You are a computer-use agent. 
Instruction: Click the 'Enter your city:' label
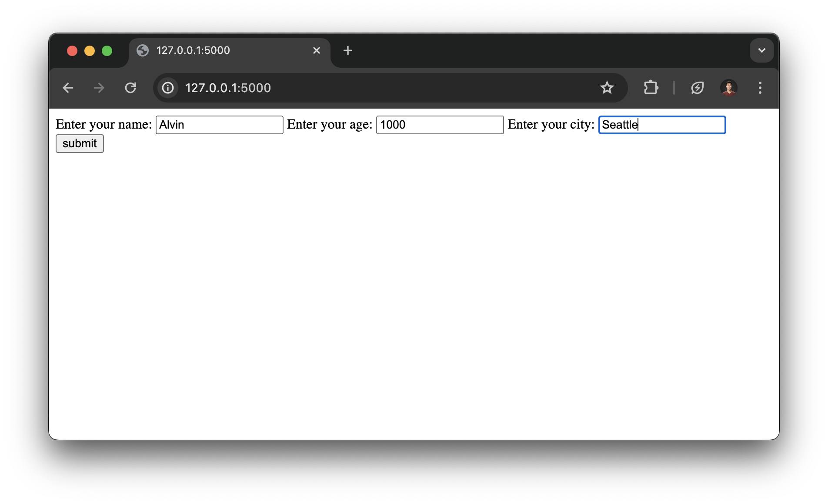pos(551,125)
